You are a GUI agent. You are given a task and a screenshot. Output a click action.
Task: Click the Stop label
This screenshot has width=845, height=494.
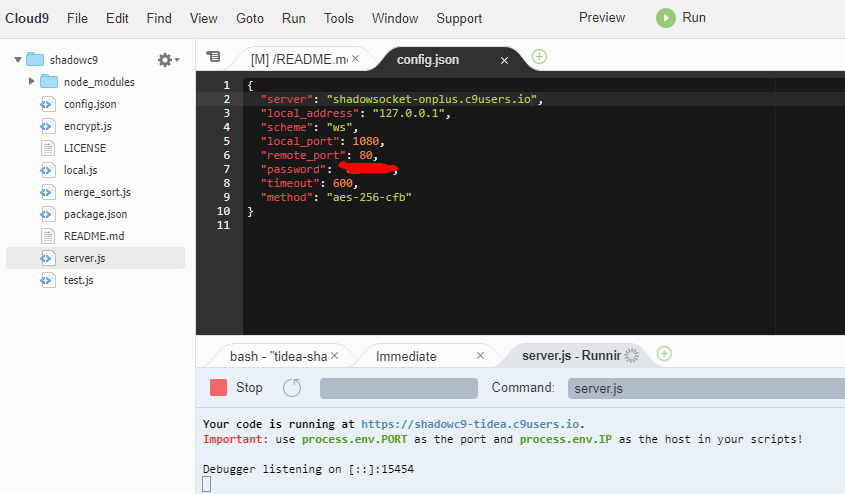point(249,387)
